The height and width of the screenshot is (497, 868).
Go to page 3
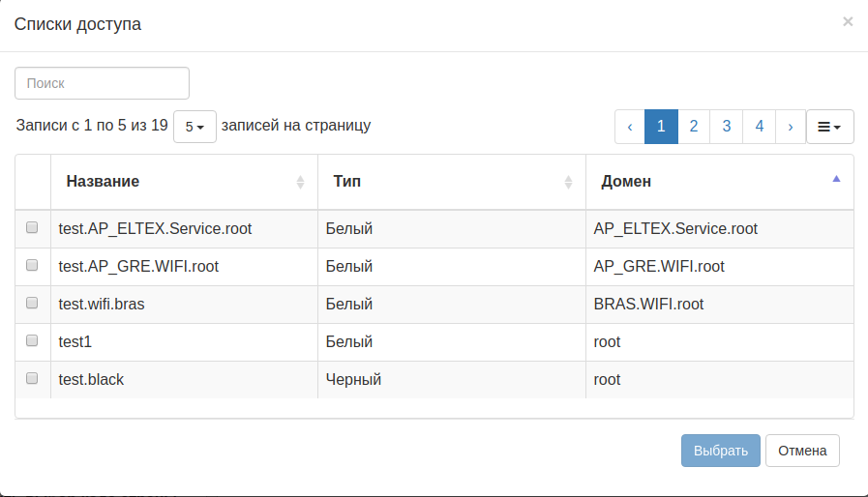pos(726,127)
